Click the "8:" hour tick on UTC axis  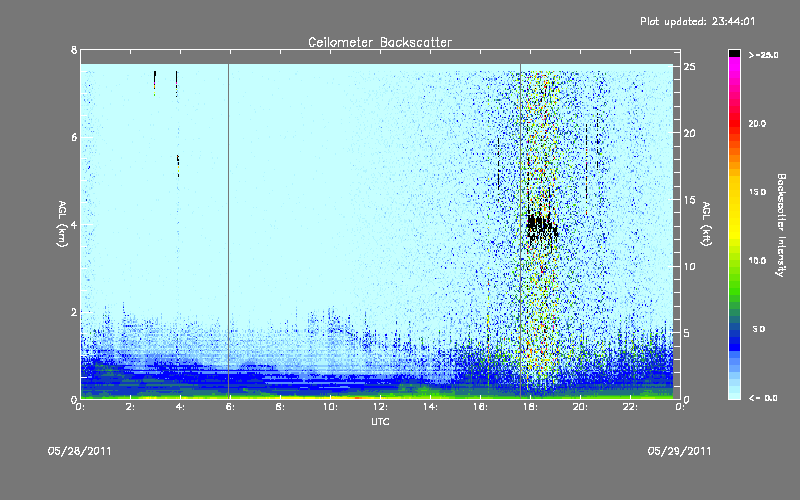pos(281,407)
